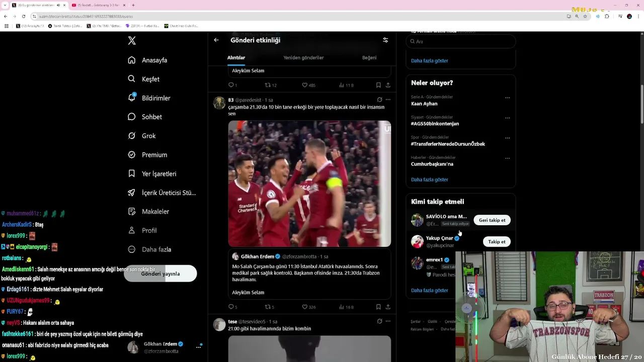The image size is (644, 362).
Task: Open the quoted Gökhan Erdem post
Action: coord(309,275)
